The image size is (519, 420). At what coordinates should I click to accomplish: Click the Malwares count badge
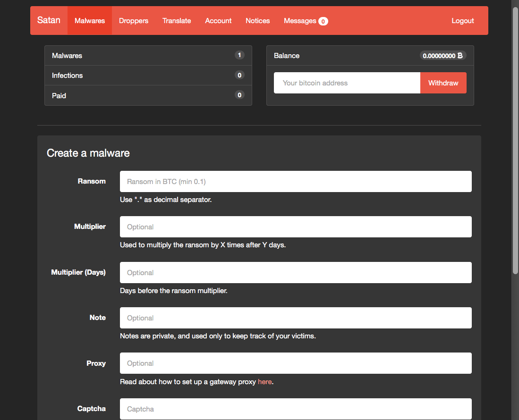[x=239, y=55]
